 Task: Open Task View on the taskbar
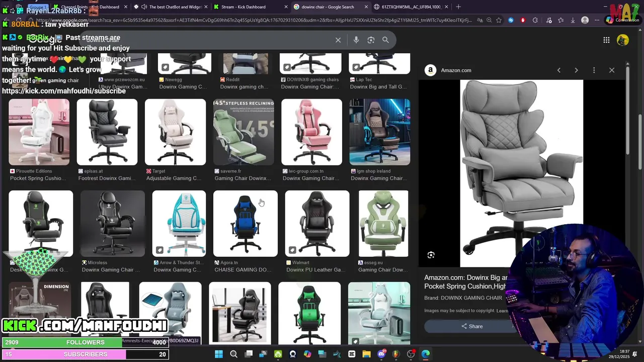(249, 354)
